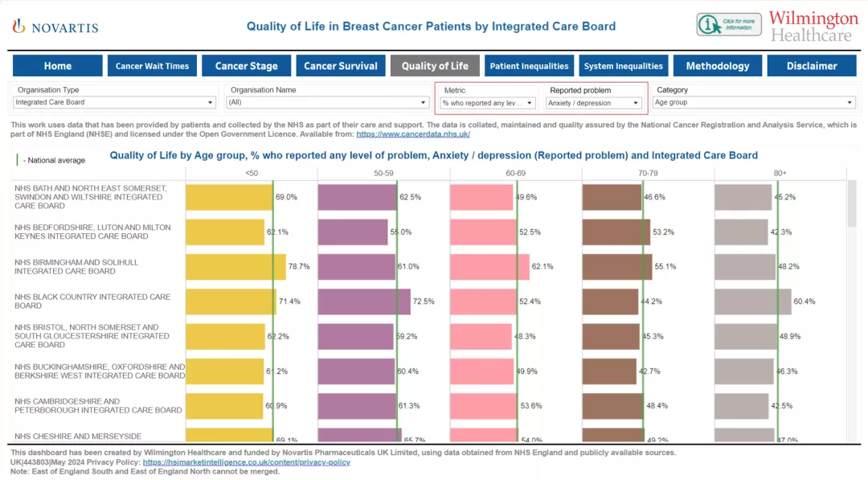This screenshot has height=480, width=868.
Task: Go to the Cancer Survival tab
Action: pyautogui.click(x=340, y=65)
